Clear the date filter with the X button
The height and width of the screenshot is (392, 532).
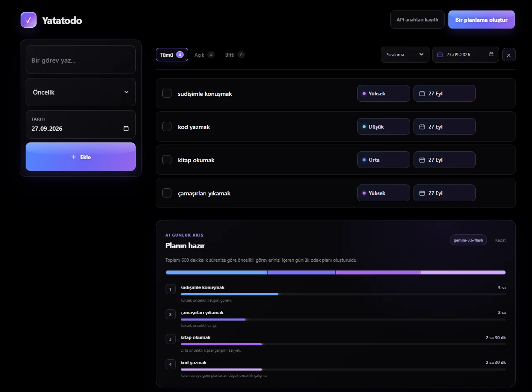click(x=508, y=55)
